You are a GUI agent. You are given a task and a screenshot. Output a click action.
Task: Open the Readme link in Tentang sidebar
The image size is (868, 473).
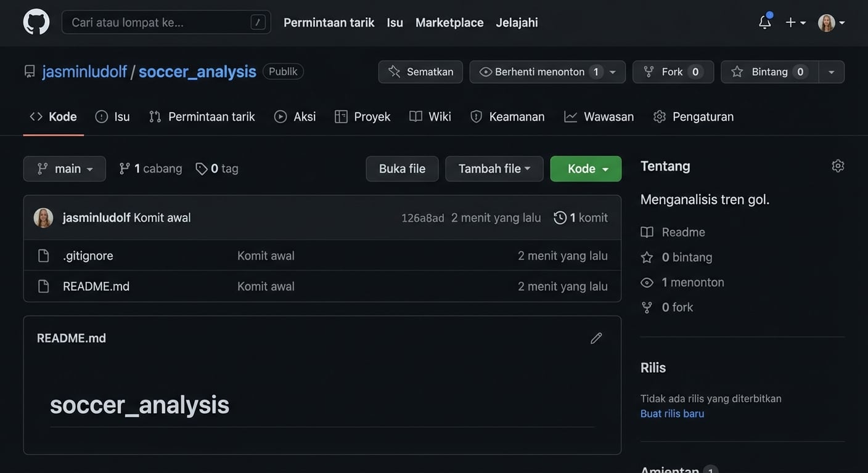click(x=673, y=232)
